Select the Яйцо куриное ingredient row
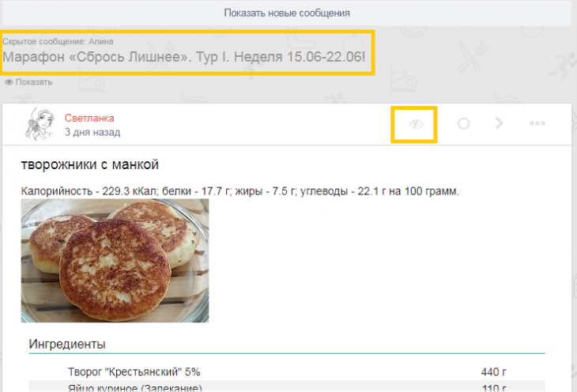 (x=134, y=388)
